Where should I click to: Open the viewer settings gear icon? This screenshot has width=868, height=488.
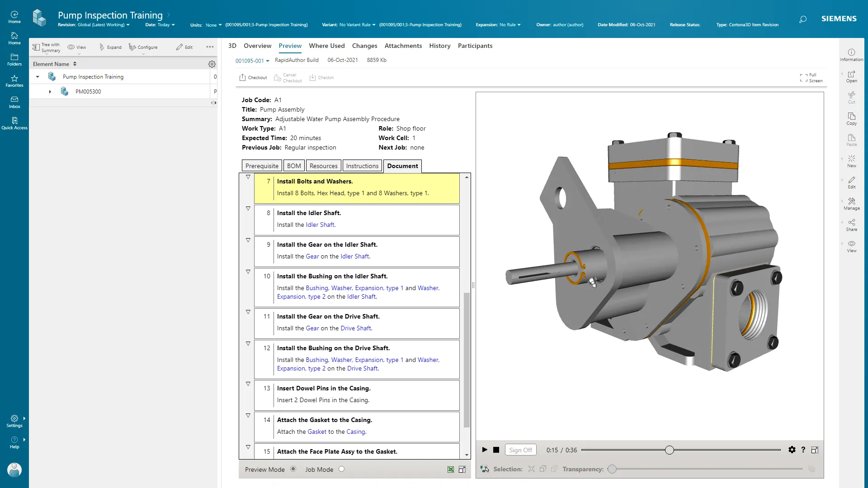[x=792, y=450]
